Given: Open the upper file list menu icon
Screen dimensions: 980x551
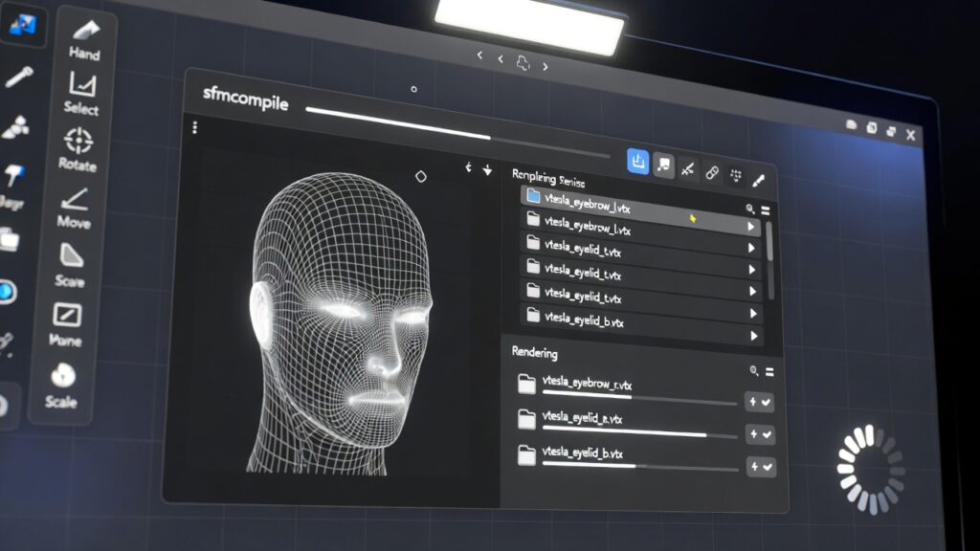Looking at the screenshot, I should [x=766, y=209].
